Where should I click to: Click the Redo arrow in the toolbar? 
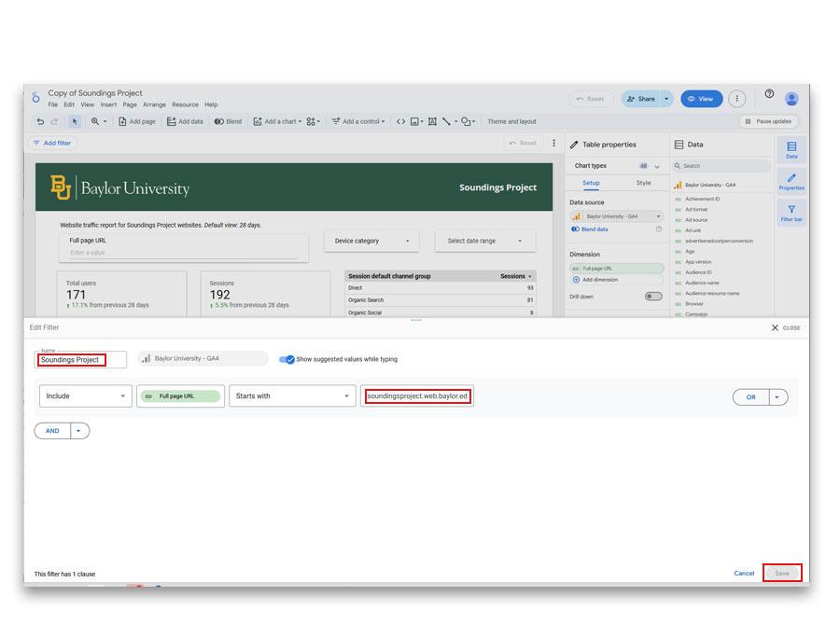pyautogui.click(x=54, y=121)
